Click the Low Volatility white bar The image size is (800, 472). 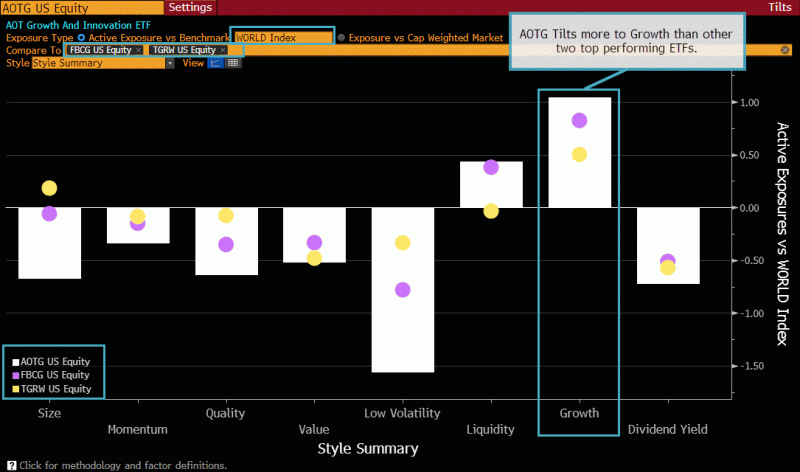[402, 300]
